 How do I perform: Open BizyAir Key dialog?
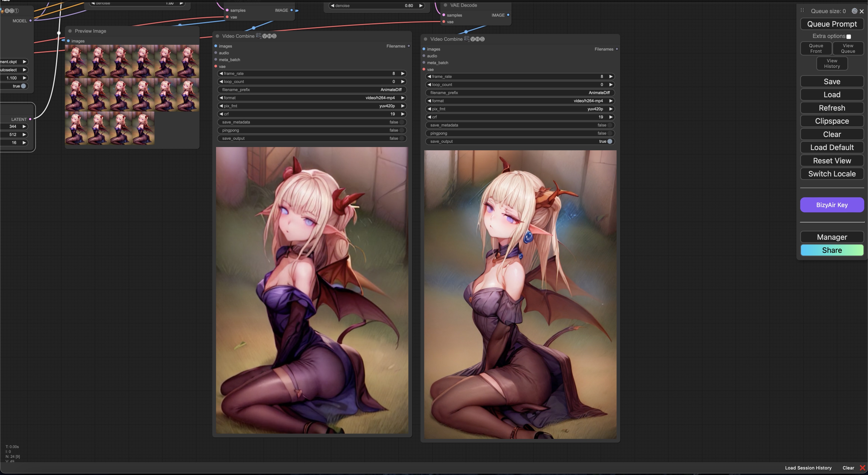pyautogui.click(x=832, y=205)
